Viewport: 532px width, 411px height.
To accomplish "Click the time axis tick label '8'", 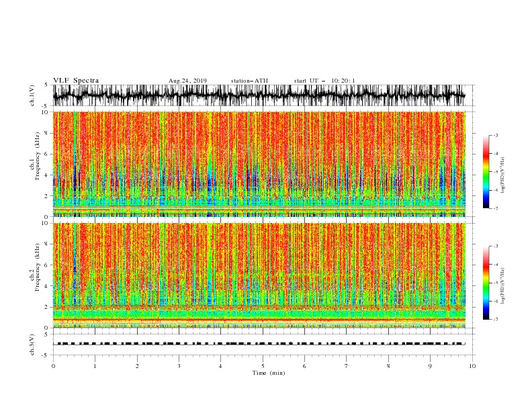I will [388, 366].
